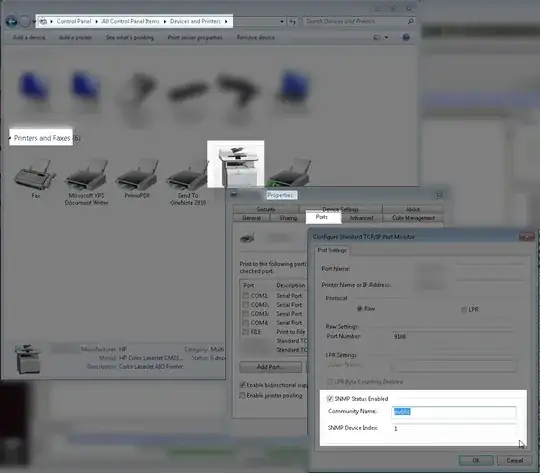Click the Add Port button
Image resolution: width=540 pixels, height=473 pixels.
coord(271,367)
